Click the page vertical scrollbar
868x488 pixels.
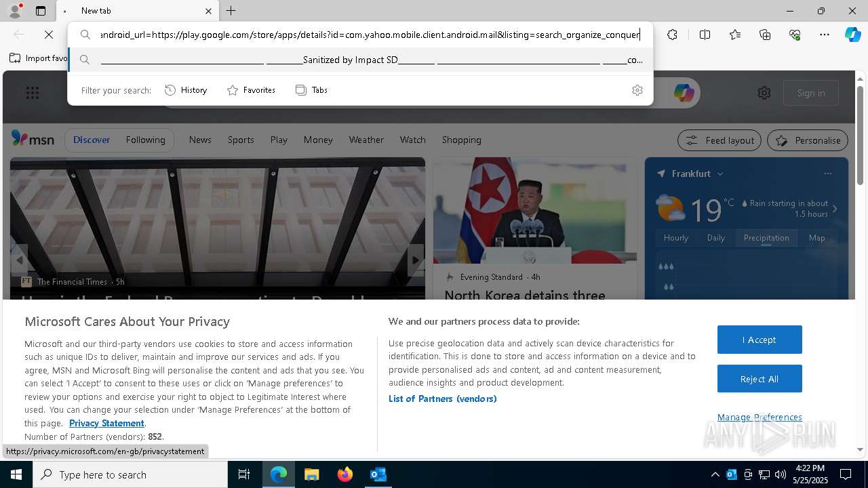point(860,136)
